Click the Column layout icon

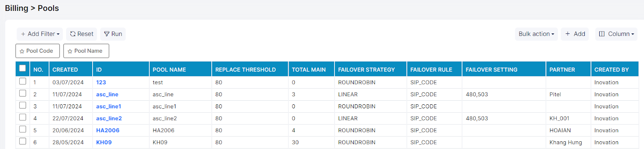click(602, 34)
